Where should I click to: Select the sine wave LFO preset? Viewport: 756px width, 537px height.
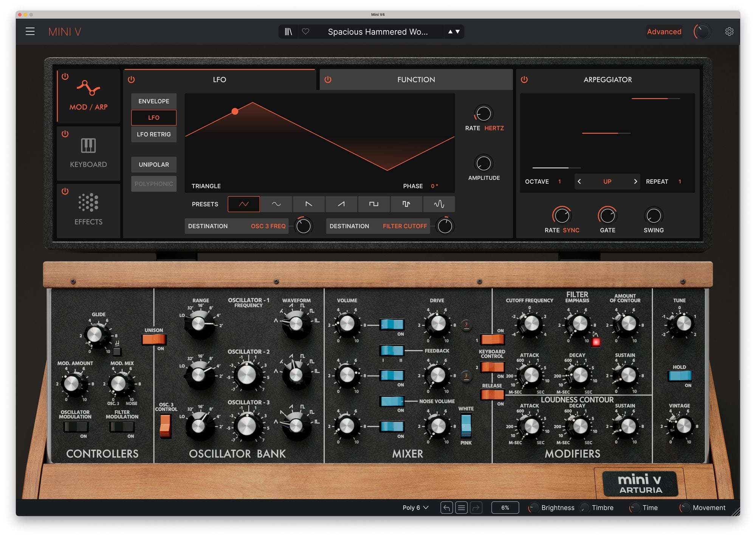coord(276,204)
